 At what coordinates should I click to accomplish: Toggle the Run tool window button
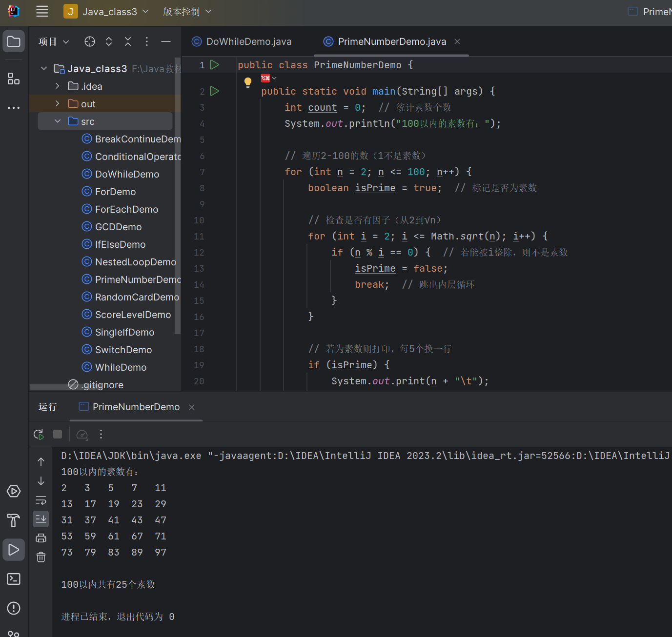14,550
